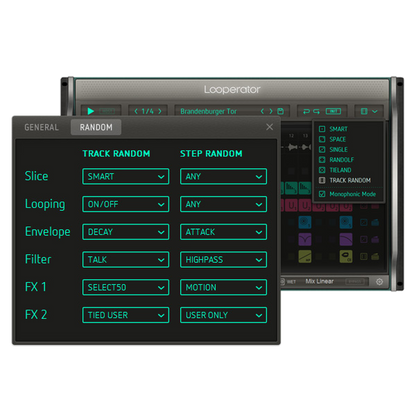
Task: Open the Looping step random ANY dropdown
Action: pyautogui.click(x=223, y=204)
